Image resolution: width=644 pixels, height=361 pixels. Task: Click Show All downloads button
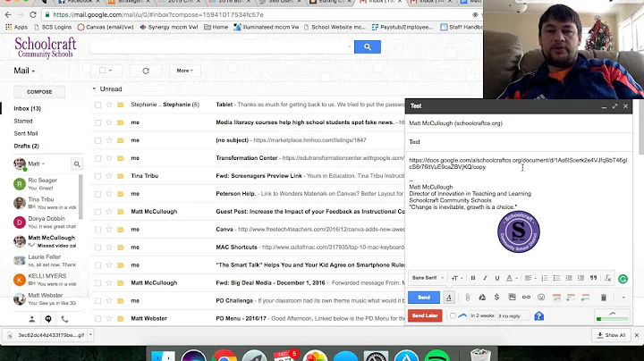[611, 335]
